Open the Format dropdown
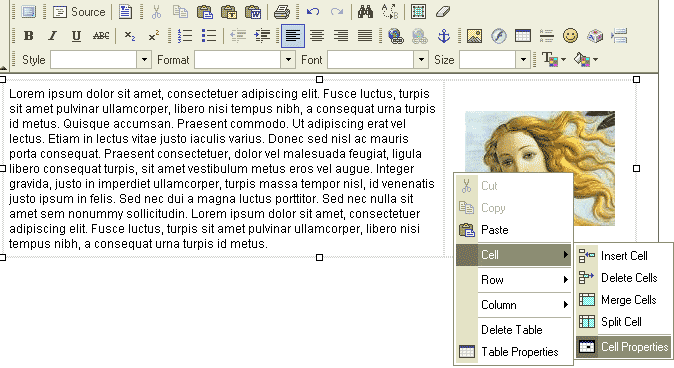Screen dimensions: 674x368 288,60
